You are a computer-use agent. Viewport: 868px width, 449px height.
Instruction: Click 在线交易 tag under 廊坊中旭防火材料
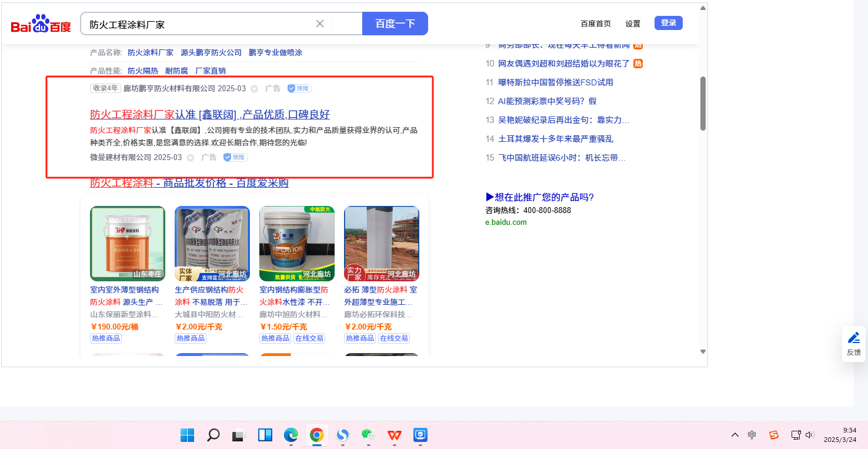click(x=309, y=338)
